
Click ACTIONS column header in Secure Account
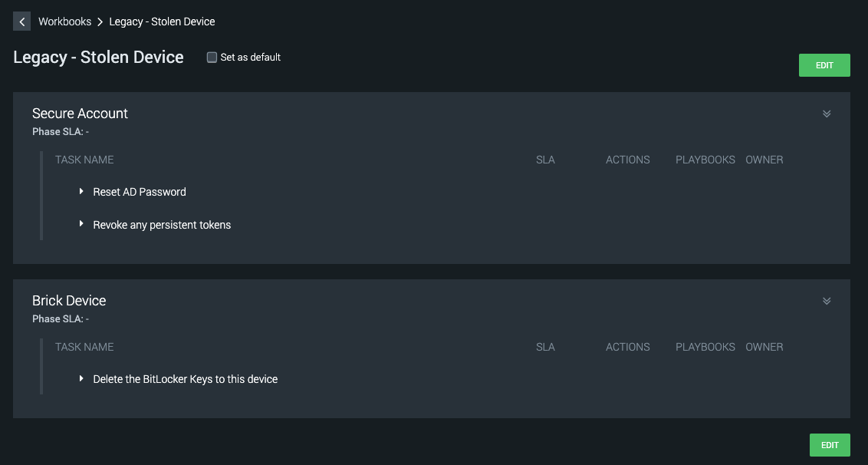coord(627,160)
